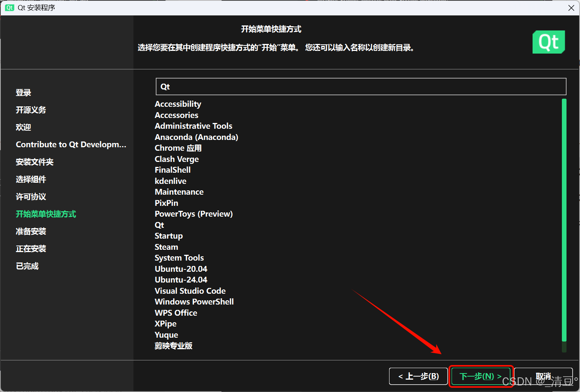Select Accessibility in folder list
The height and width of the screenshot is (392, 580).
click(x=178, y=104)
